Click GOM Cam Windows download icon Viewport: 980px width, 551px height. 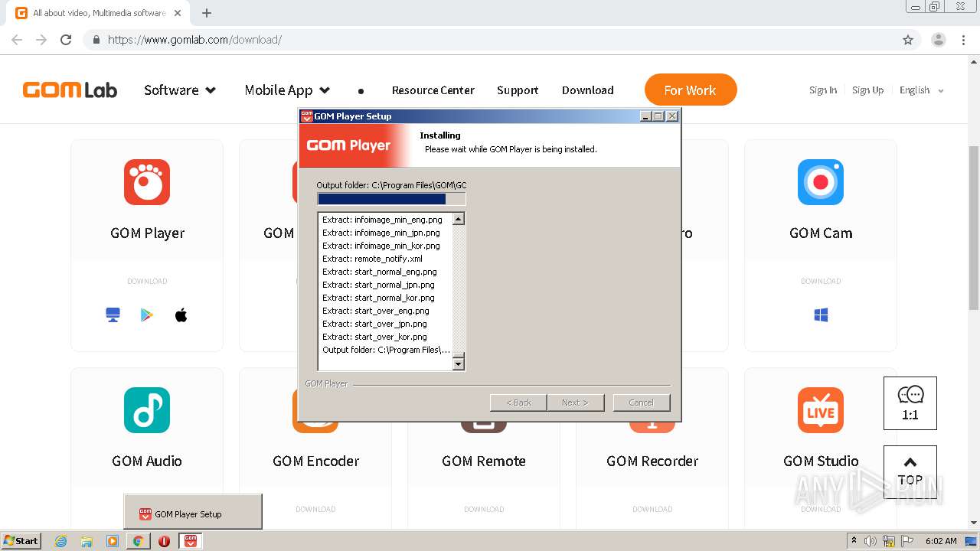pyautogui.click(x=821, y=315)
